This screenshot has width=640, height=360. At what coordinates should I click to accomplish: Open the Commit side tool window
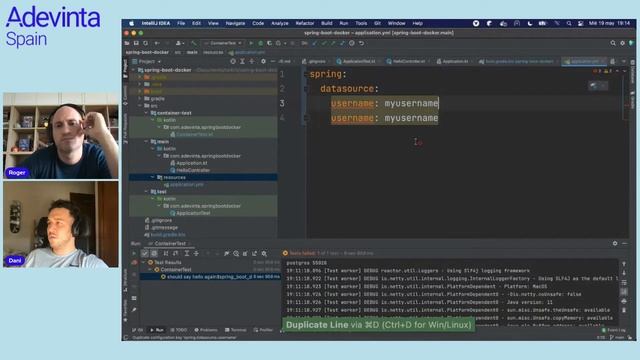(125, 95)
